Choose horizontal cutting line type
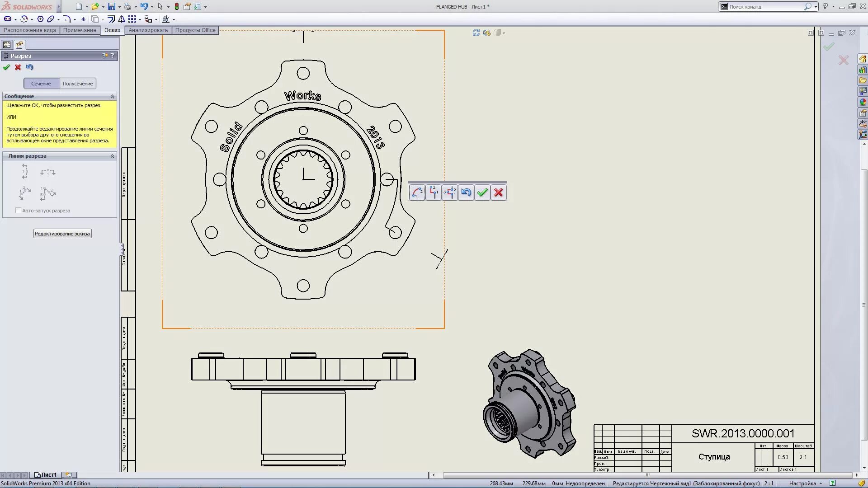This screenshot has width=868, height=488. pos(47,172)
